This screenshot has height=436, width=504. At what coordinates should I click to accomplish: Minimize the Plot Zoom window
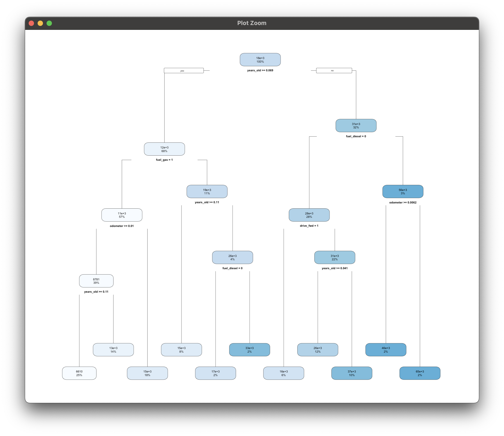41,23
